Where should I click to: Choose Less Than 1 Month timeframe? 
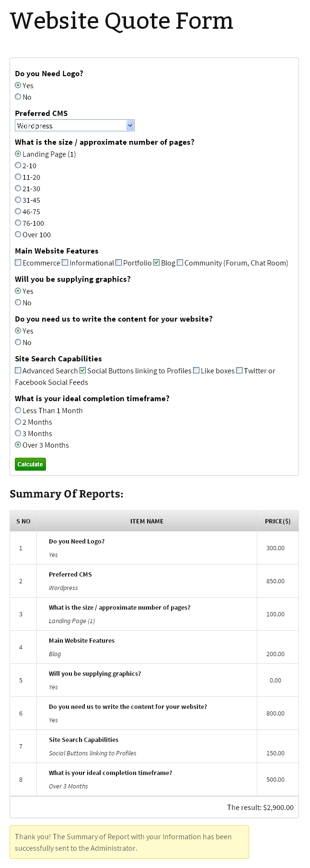(18, 410)
